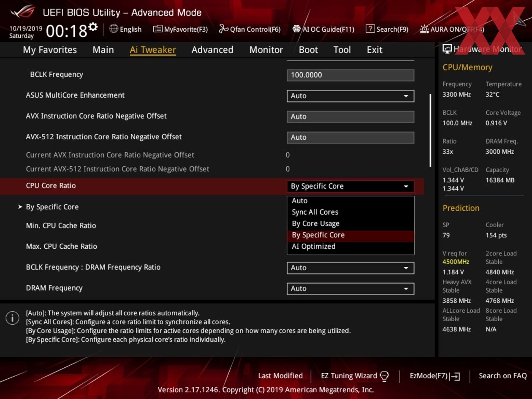Open the Monitor tab
The image size is (532, 399).
(266, 50)
